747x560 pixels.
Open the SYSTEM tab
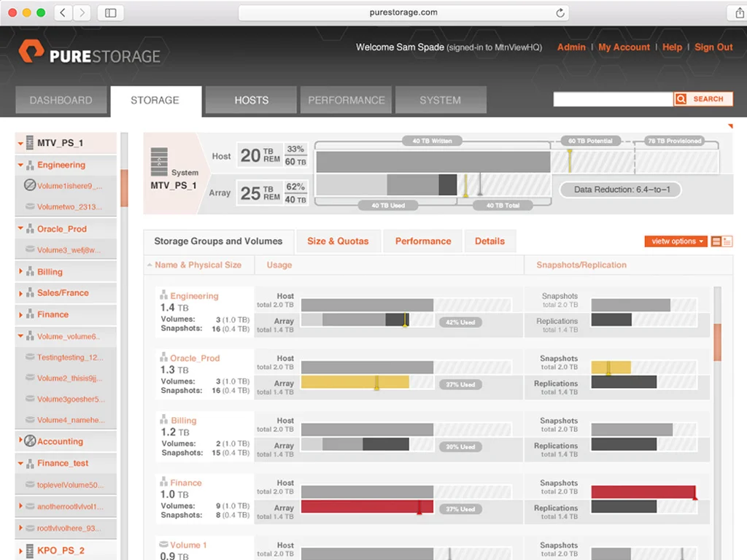441,100
